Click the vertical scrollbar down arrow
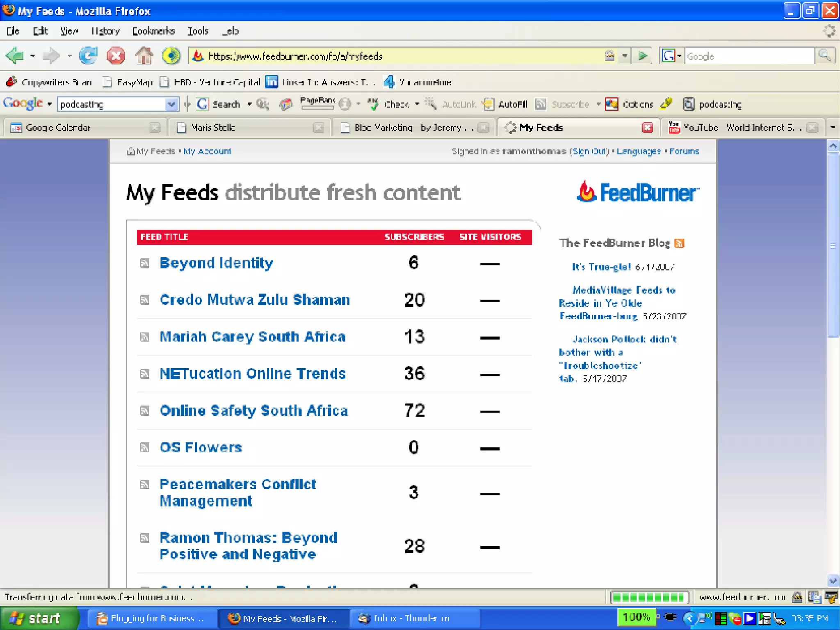The width and height of the screenshot is (840, 630). point(833,581)
